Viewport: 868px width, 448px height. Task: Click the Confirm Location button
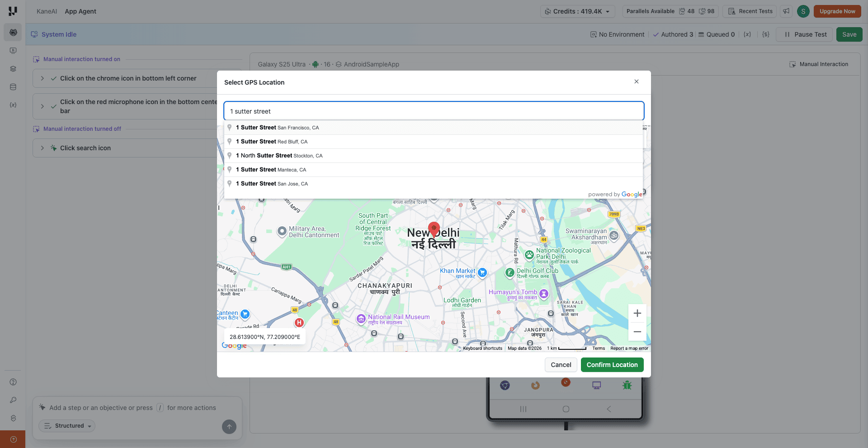click(x=612, y=365)
